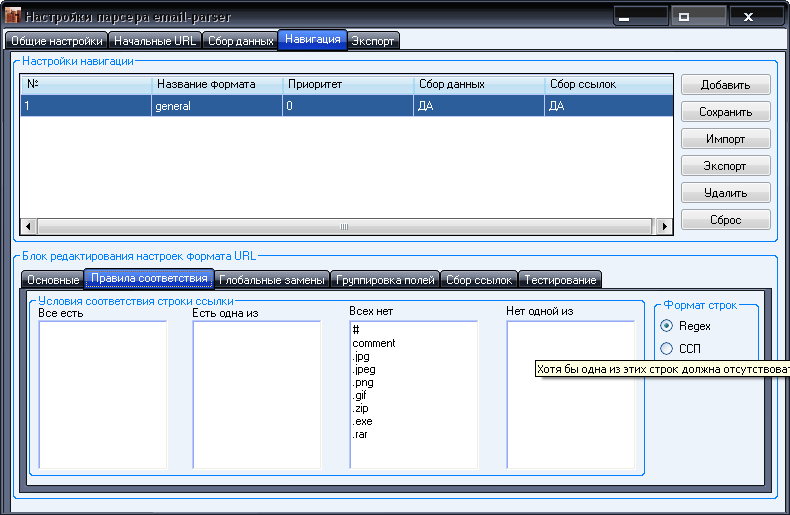Image resolution: width=790 pixels, height=515 pixels.
Task: Click the Все есть text area
Action: (x=103, y=394)
